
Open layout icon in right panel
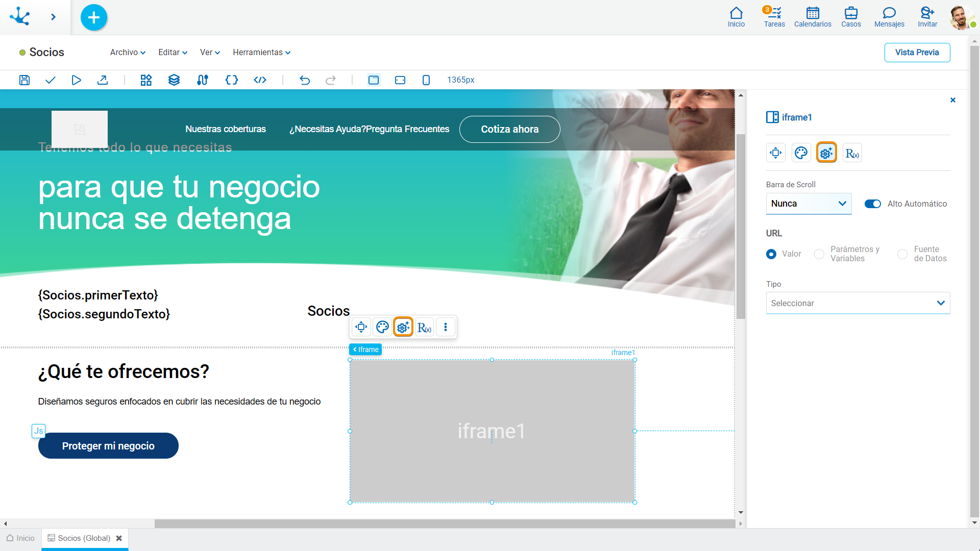click(x=776, y=153)
